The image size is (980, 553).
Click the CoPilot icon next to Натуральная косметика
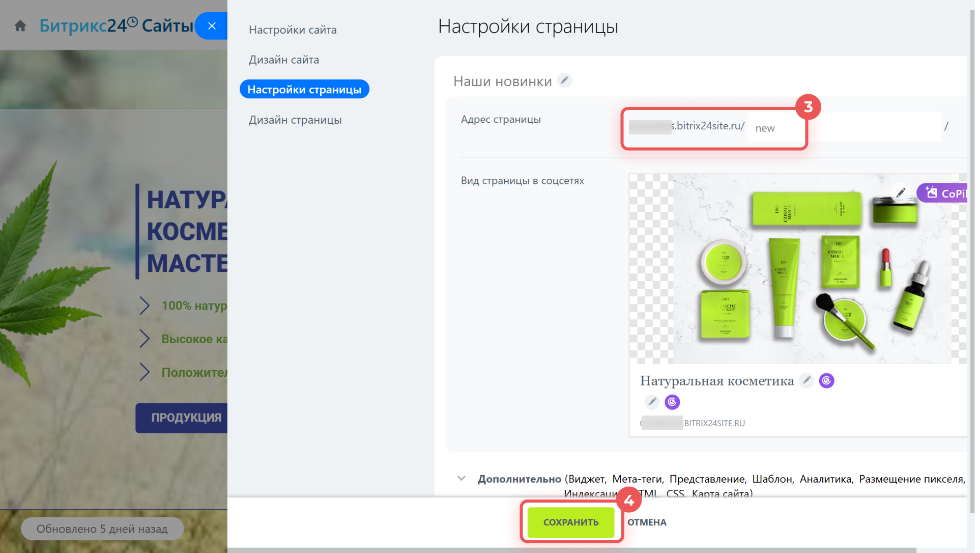[x=826, y=380]
